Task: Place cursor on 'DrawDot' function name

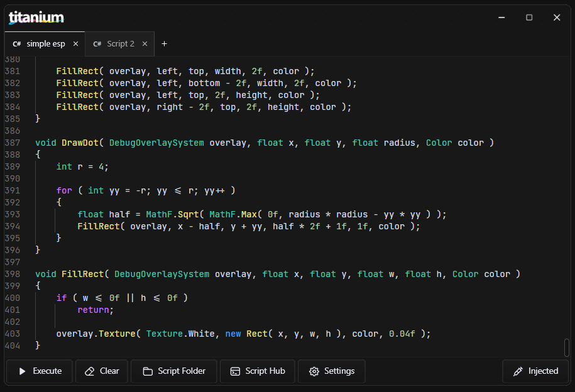Action: [x=80, y=143]
